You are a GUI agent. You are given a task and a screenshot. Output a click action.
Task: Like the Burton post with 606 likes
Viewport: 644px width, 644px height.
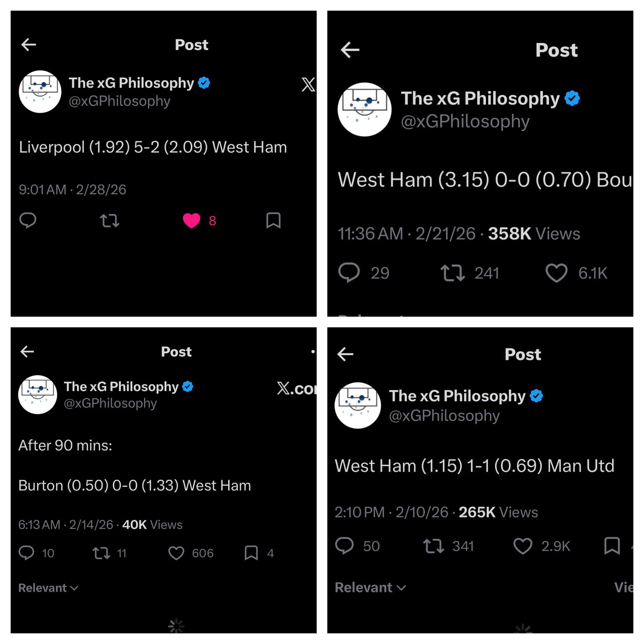(176, 553)
